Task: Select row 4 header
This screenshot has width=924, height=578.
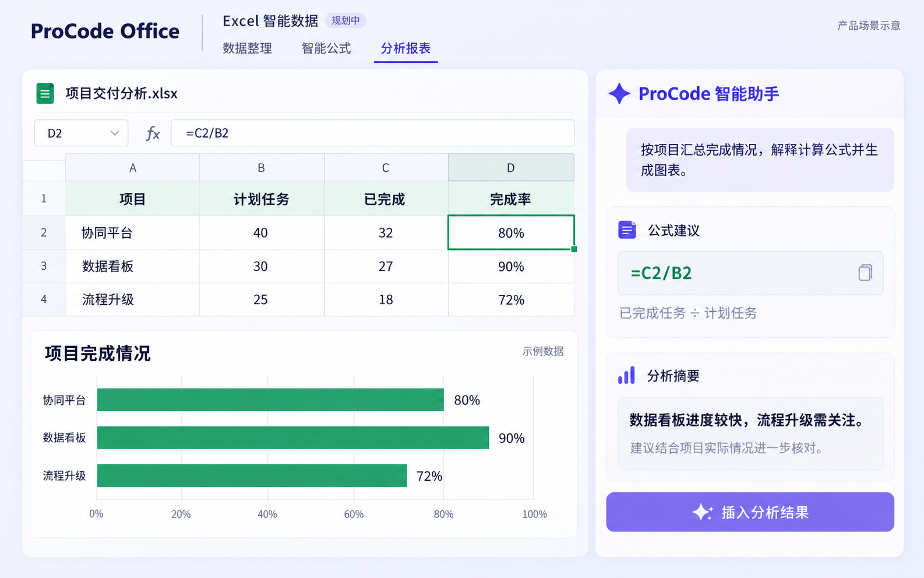Action: [44, 299]
